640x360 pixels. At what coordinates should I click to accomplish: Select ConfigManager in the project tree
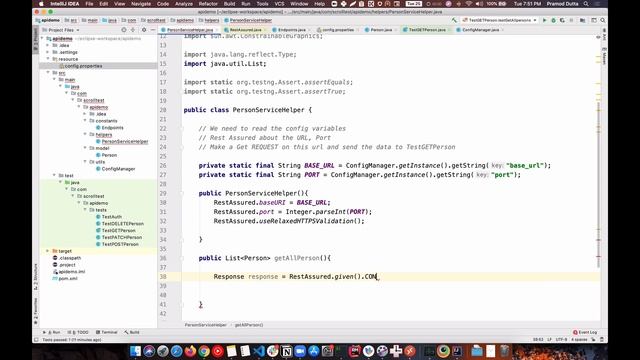(118, 169)
